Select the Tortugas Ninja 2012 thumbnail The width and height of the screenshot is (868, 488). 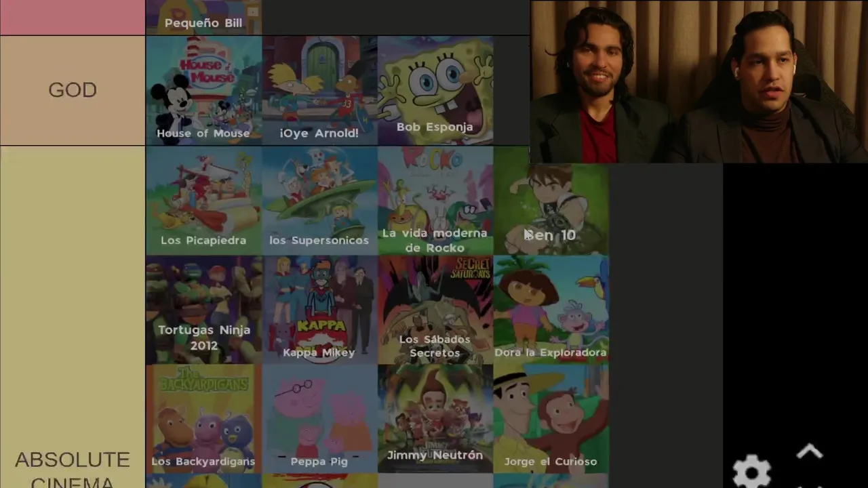[x=204, y=310]
